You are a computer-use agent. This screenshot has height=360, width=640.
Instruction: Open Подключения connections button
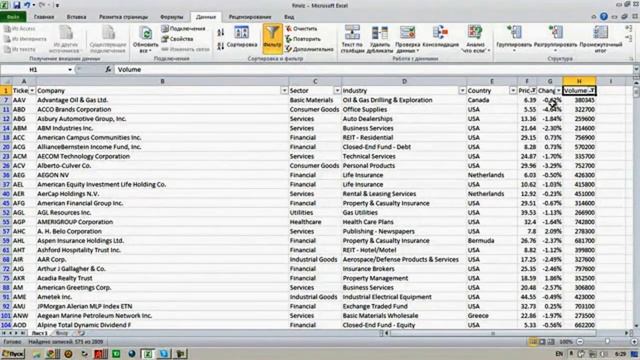coord(183,29)
